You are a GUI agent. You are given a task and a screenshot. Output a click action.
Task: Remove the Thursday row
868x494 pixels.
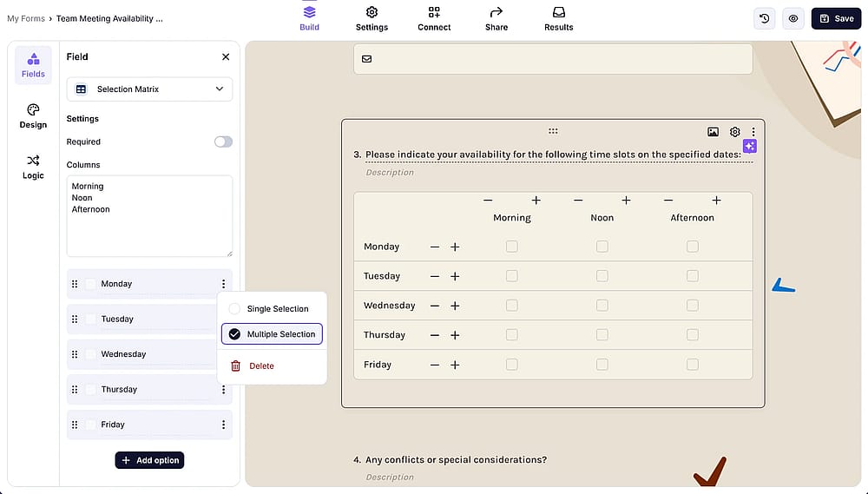pos(435,335)
